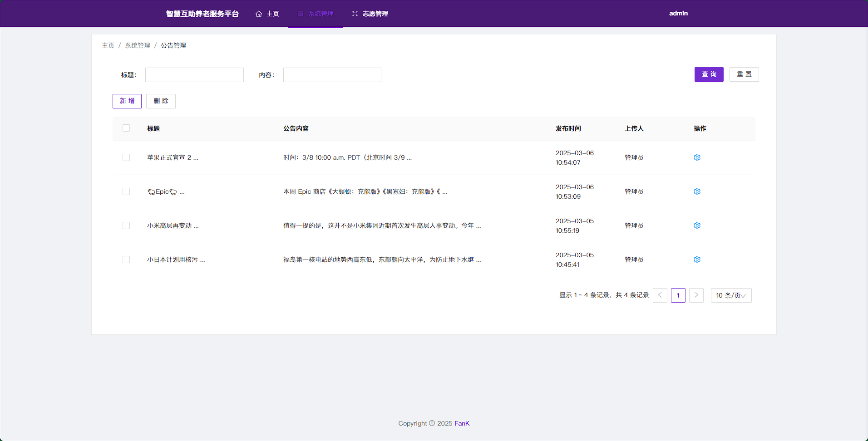Screen dimensions: 868x441
Task: Check the 苹果正式官宣 row checkbox
Action: tap(126, 157)
